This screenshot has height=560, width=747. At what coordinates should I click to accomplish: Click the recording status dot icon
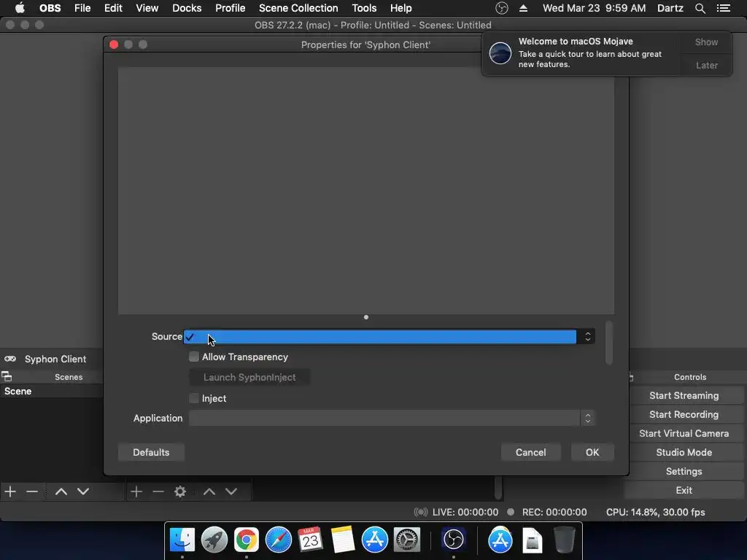tap(511, 512)
